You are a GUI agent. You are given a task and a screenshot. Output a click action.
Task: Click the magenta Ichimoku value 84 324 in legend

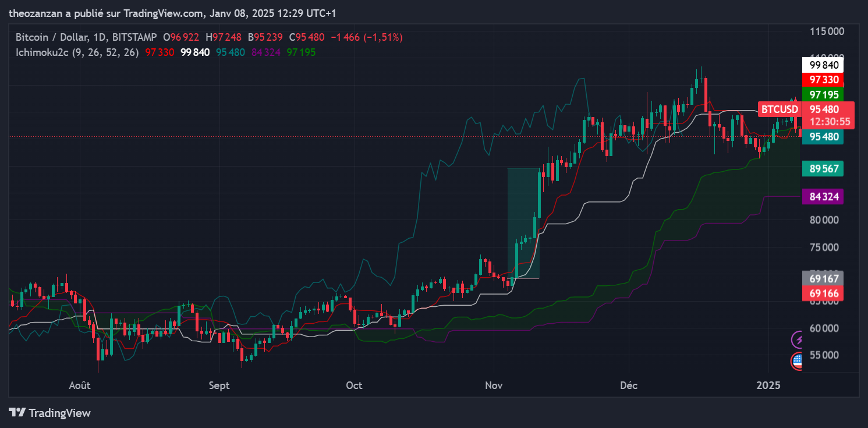266,52
